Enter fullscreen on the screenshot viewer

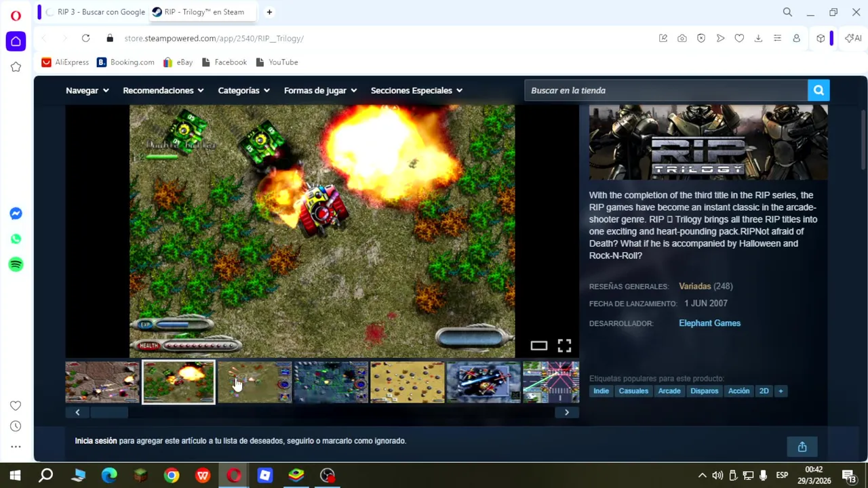click(x=564, y=346)
